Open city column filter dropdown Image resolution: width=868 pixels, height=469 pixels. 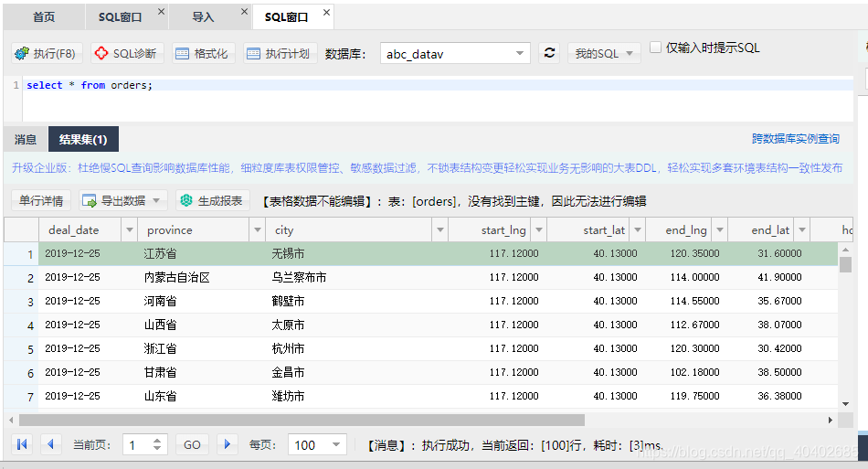tap(440, 229)
